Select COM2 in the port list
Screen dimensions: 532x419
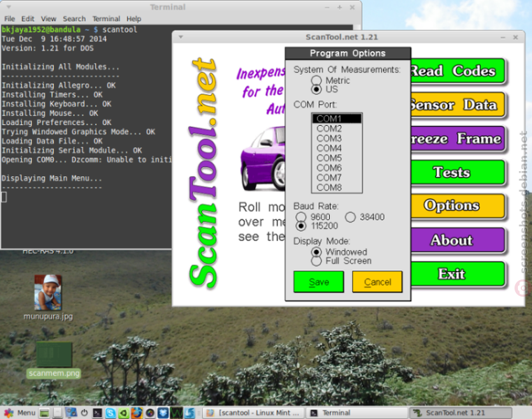tap(337, 128)
